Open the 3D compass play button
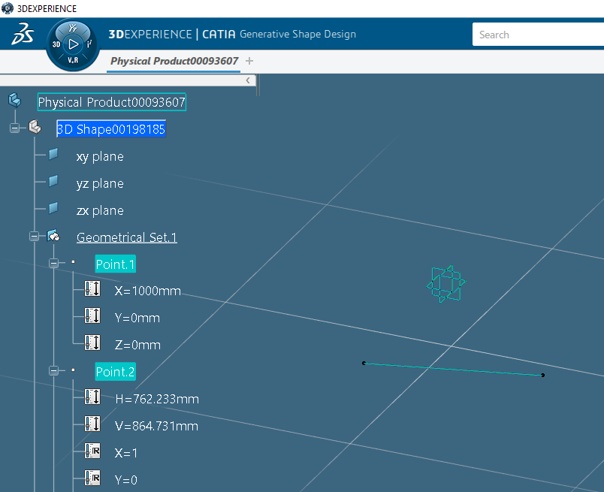Screen dimensions: 604x492 point(73,44)
